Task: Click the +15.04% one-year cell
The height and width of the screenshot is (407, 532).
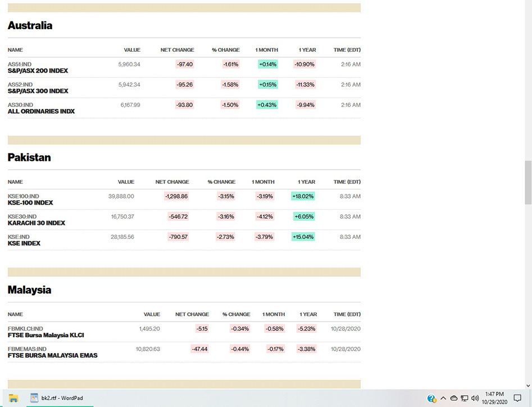Action: 303,237
